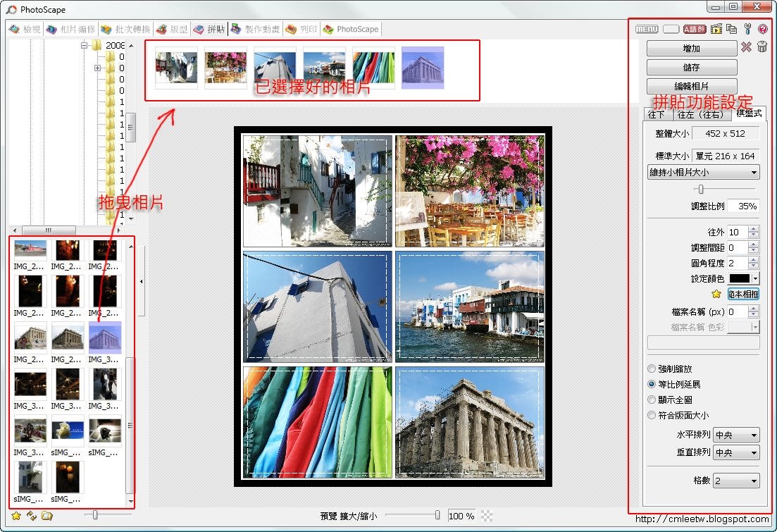The image size is (777, 532).
Task: Select the purple Parthenon thumbnail in file list
Action: click(104, 337)
